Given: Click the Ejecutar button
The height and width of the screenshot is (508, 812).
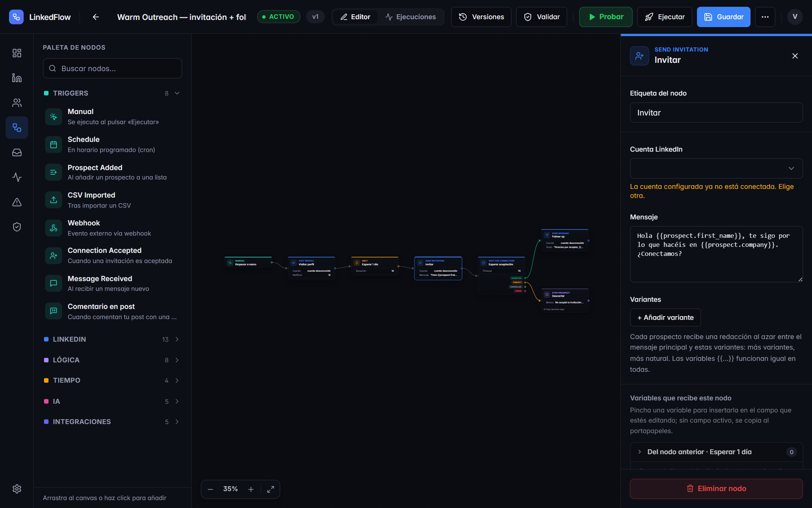Looking at the screenshot, I should tap(665, 17).
